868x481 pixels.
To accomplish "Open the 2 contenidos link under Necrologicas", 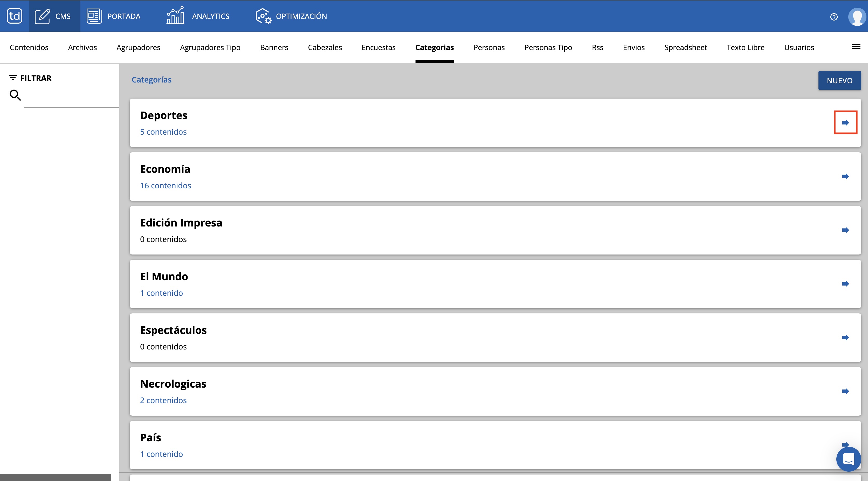I will click(163, 400).
